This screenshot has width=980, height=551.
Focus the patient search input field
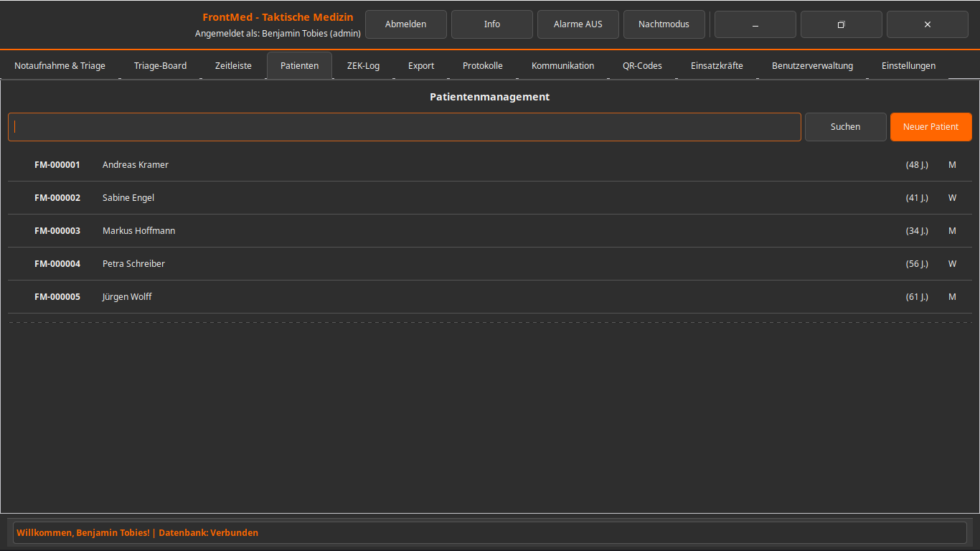click(405, 127)
